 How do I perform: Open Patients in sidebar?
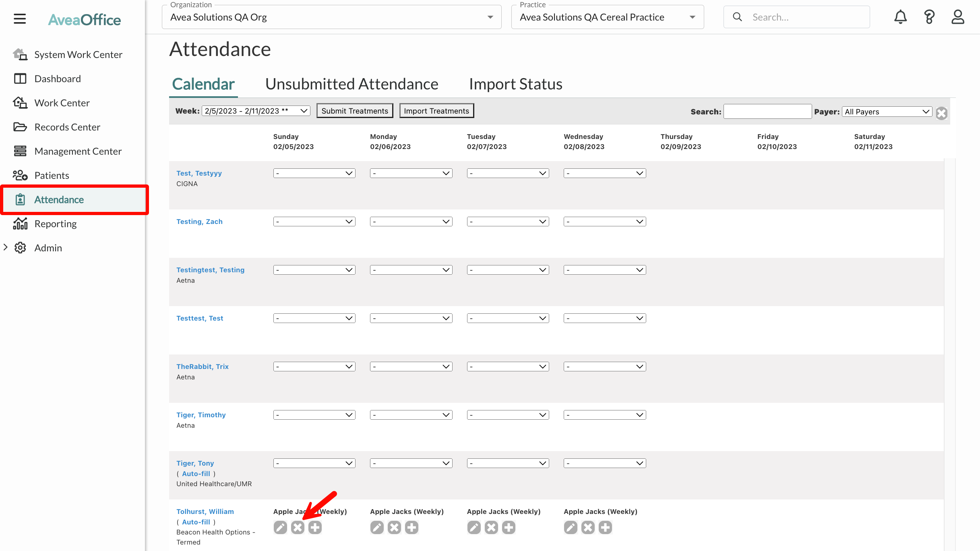click(73, 175)
